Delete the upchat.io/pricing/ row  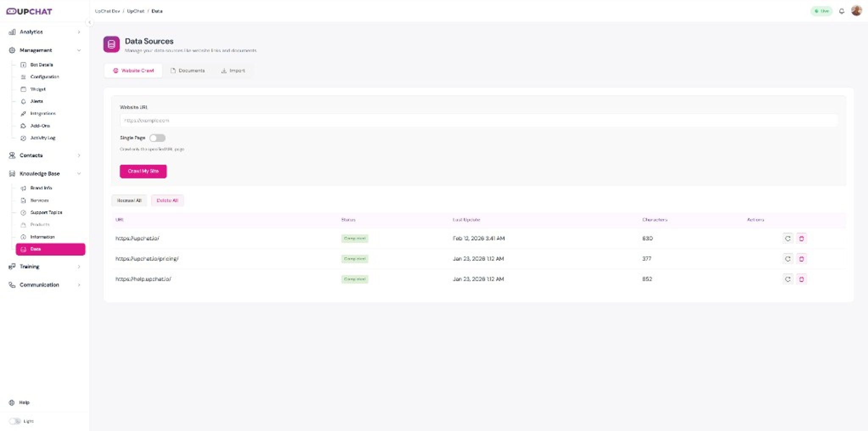[801, 259]
